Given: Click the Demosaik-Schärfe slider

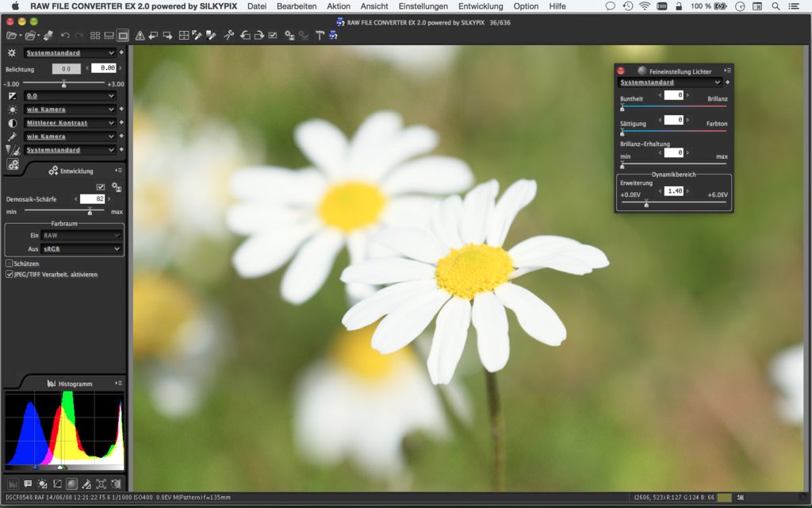Looking at the screenshot, I should pyautogui.click(x=65, y=211).
